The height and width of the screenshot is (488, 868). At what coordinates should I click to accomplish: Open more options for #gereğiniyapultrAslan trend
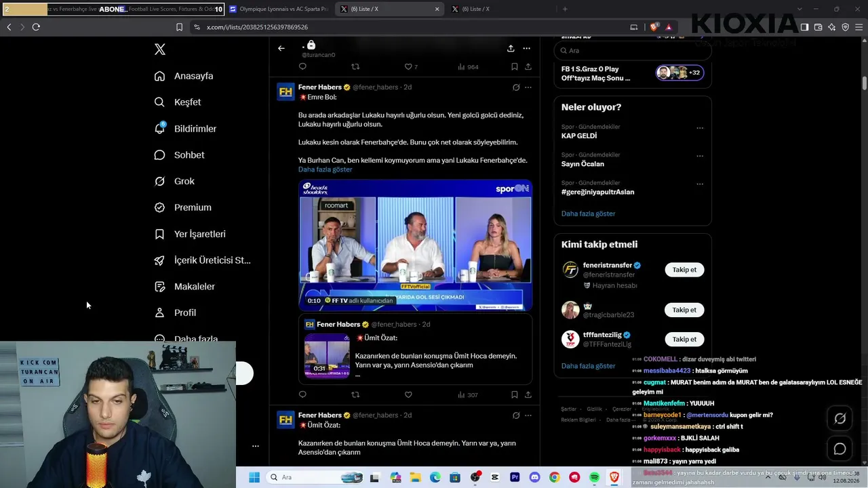click(x=700, y=184)
